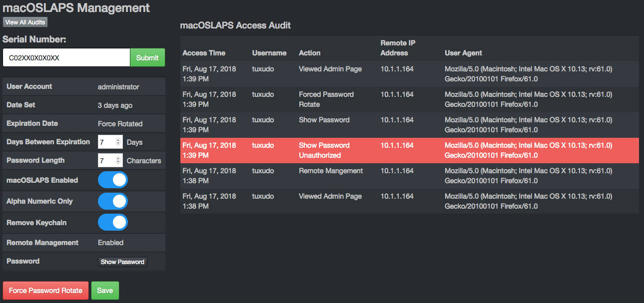Click the Access Time column header
644x303 pixels.
click(x=204, y=53)
